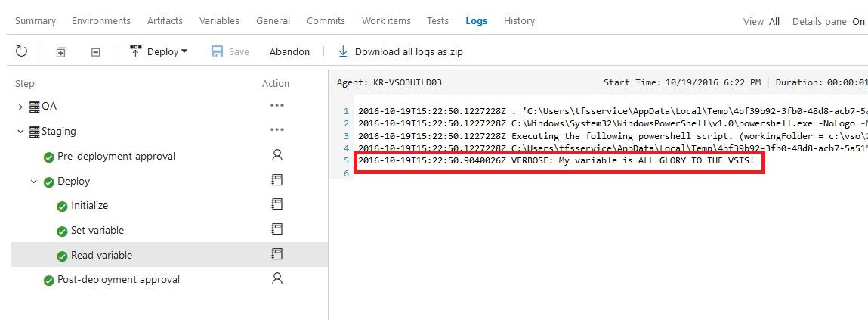The width and height of the screenshot is (868, 320).
Task: Open the Artifacts tab
Action: coord(165,21)
